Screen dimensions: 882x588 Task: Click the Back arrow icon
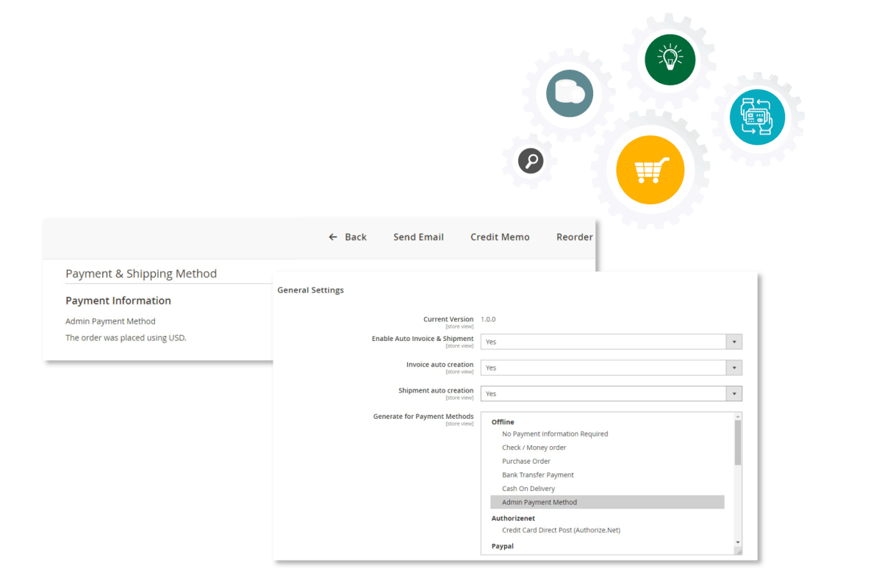(x=333, y=237)
